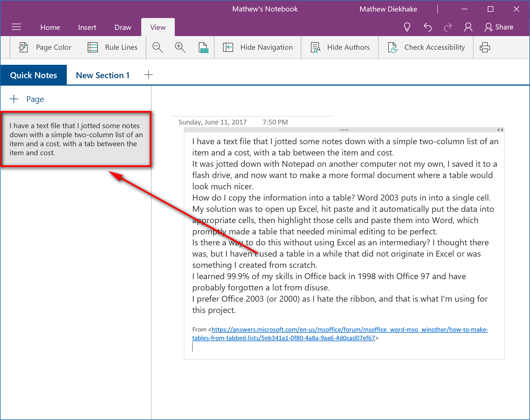530x420 pixels.
Task: Print the current page
Action: pos(485,47)
